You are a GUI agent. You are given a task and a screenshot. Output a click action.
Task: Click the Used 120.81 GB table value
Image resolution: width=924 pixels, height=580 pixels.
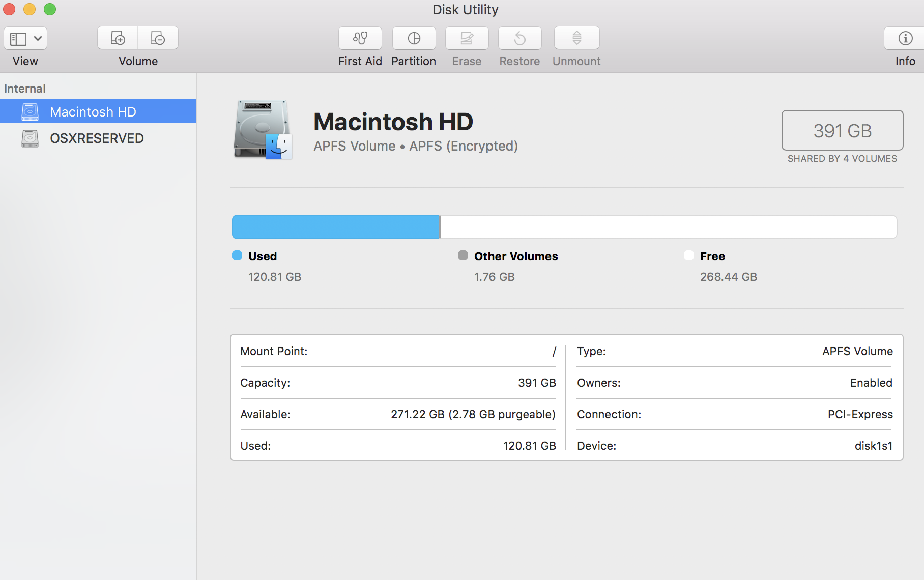[x=530, y=446]
